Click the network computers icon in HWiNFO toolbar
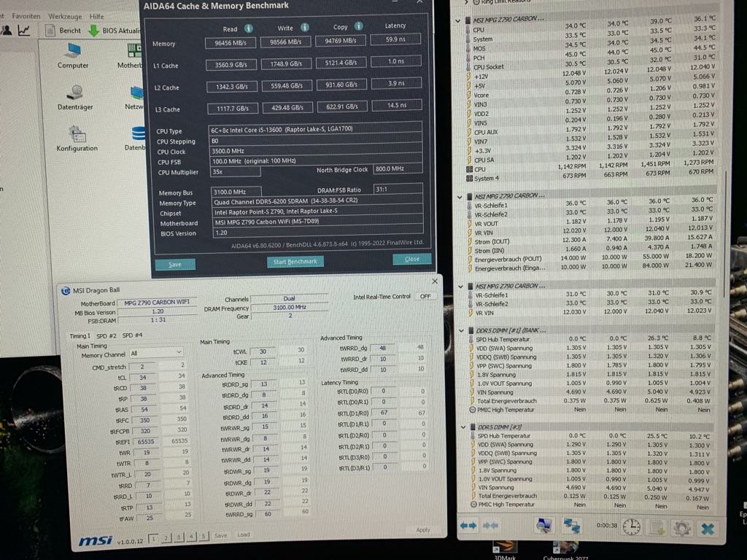Viewport: 747px width, 560px height. click(x=572, y=526)
